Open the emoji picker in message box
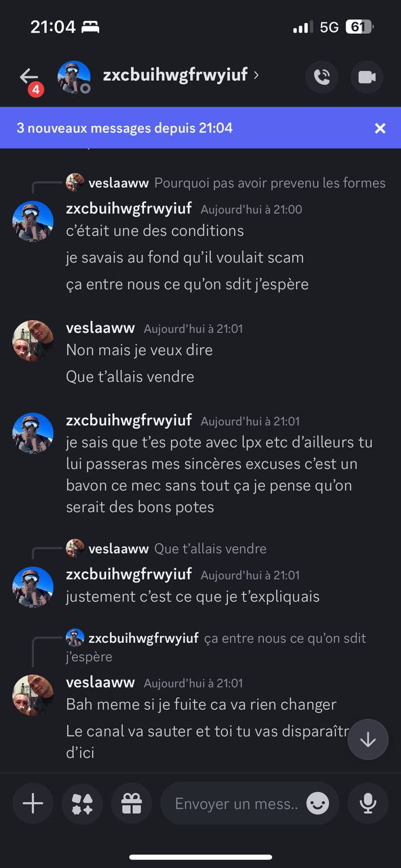This screenshot has width=401, height=868. click(318, 804)
